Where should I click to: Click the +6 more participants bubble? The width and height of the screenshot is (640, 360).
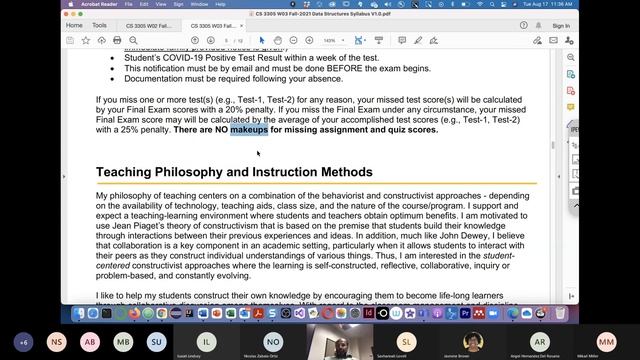pos(23,342)
